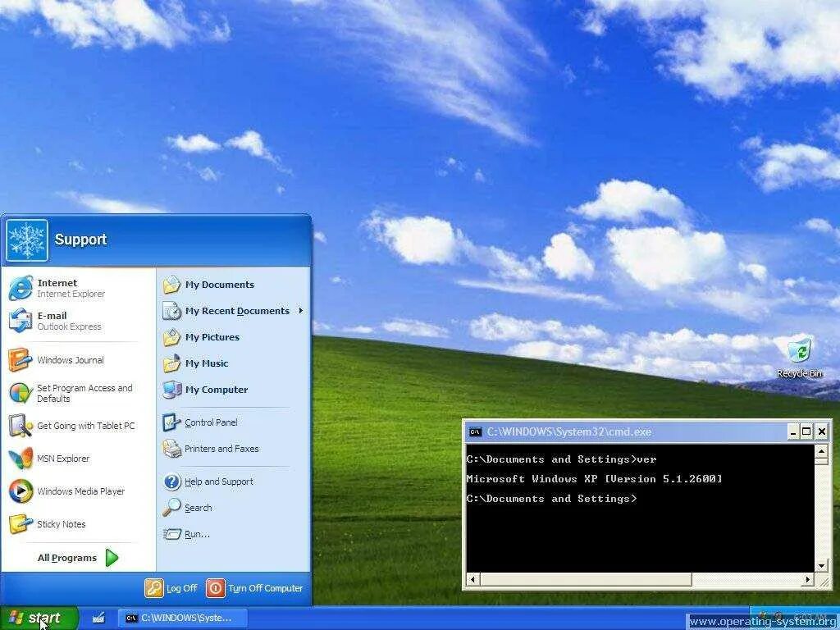Open the Run... dialog icon
Viewport: 840px width, 630px height.
pyautogui.click(x=172, y=533)
